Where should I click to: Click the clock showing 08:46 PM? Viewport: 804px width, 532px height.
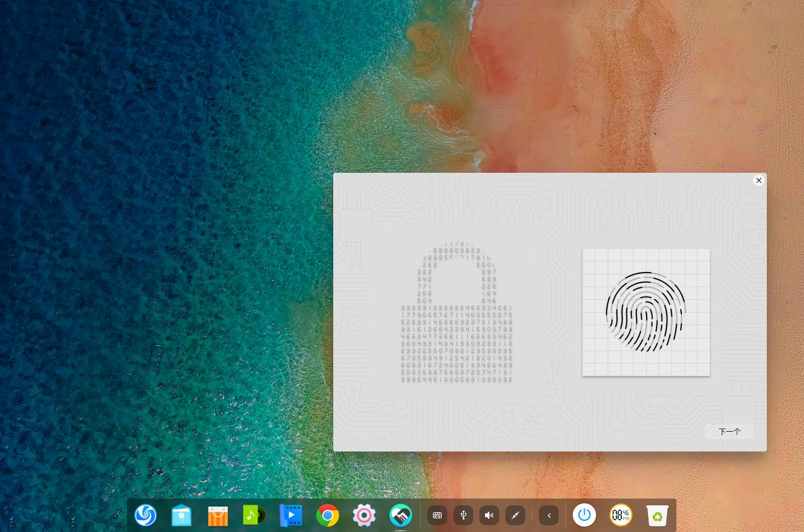[x=621, y=515]
